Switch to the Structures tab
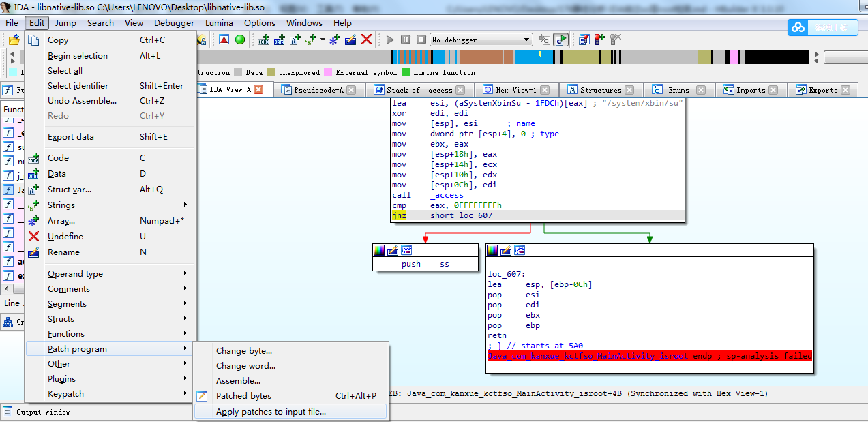The height and width of the screenshot is (422, 868). click(601, 89)
